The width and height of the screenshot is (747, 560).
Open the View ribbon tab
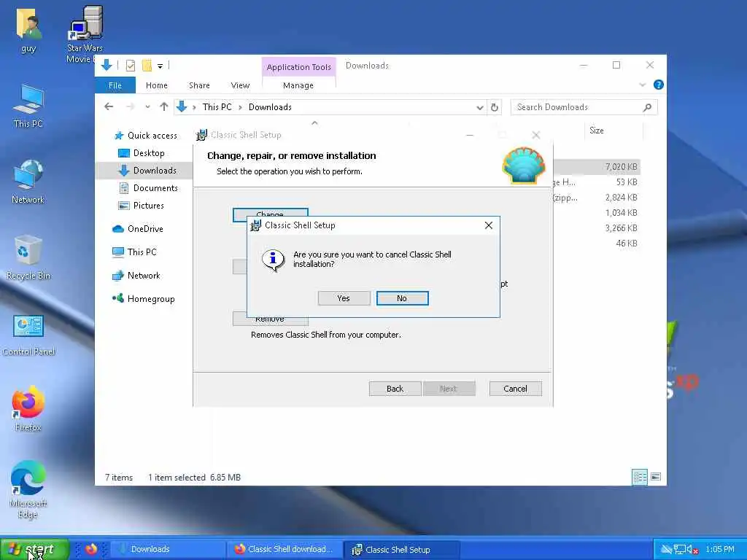pyautogui.click(x=240, y=85)
